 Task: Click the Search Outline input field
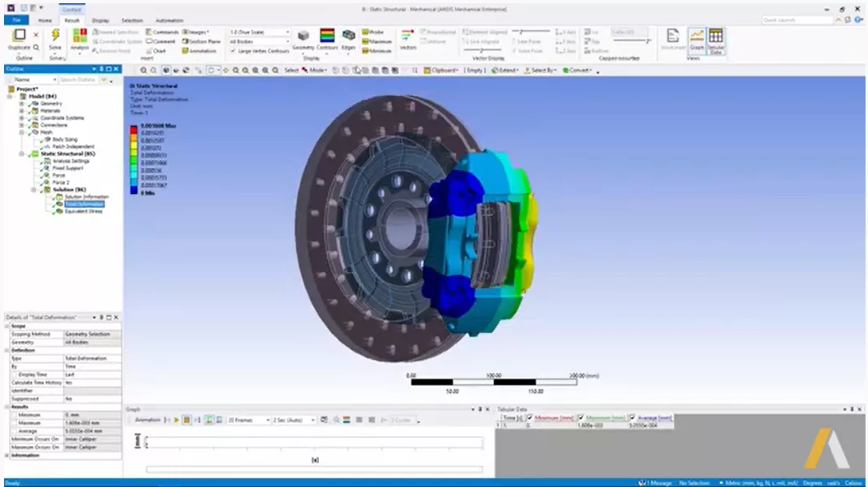pos(79,80)
